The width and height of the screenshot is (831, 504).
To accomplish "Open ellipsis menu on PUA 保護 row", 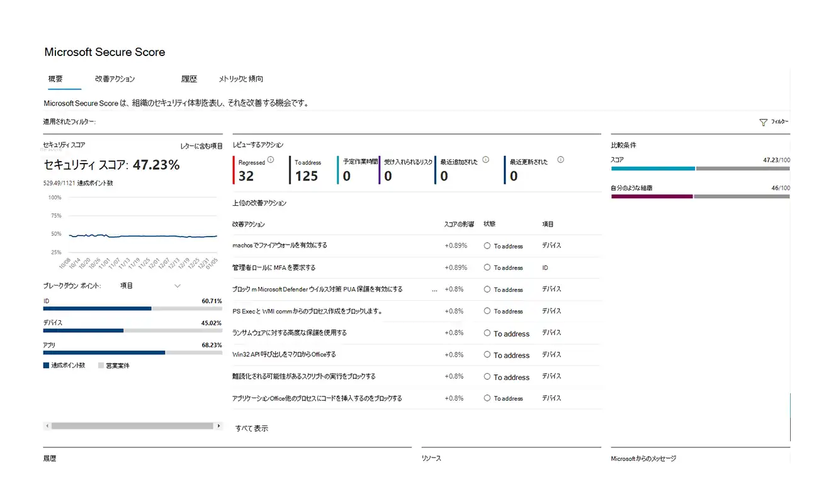I will [434, 291].
